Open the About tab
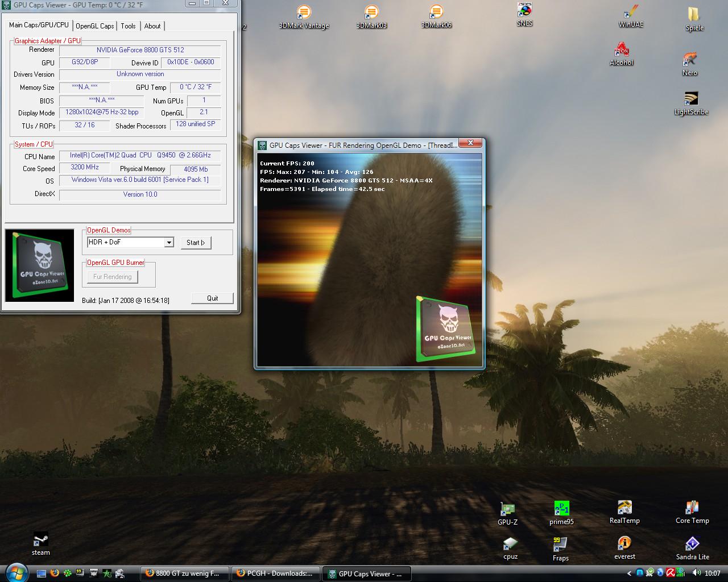 point(152,26)
